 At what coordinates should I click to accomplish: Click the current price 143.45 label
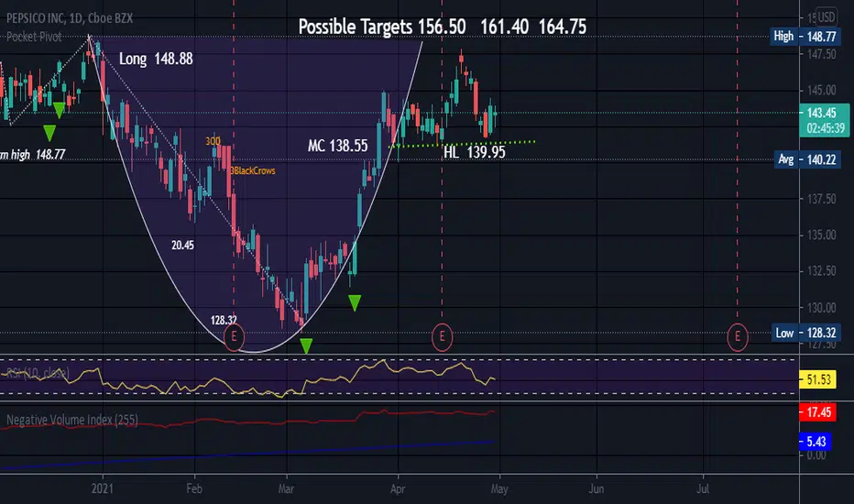tap(824, 120)
